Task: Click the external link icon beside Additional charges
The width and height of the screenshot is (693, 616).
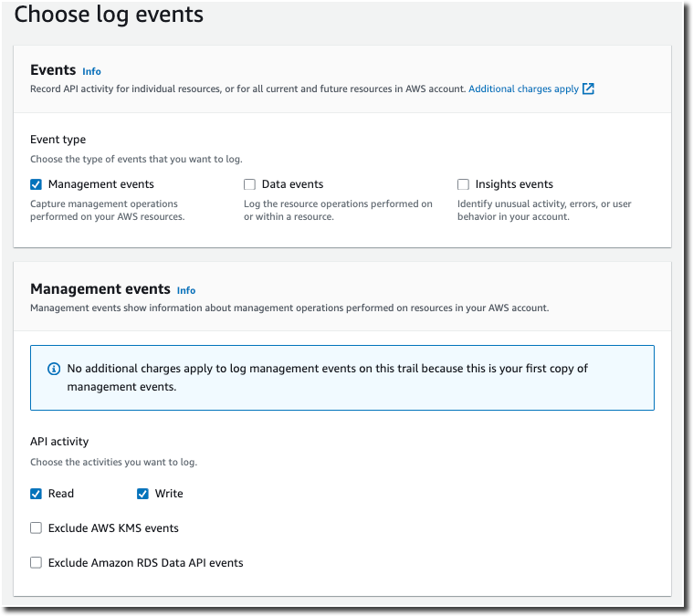Action: 588,89
